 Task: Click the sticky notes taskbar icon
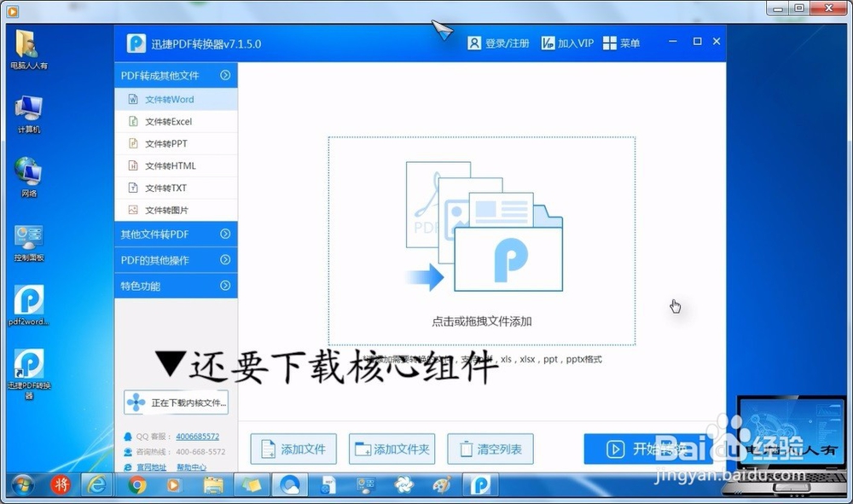(x=252, y=484)
